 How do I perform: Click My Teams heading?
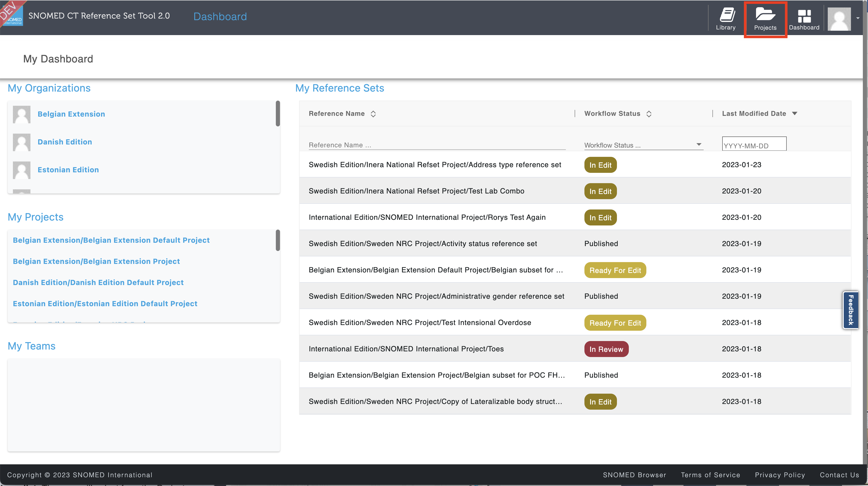32,346
